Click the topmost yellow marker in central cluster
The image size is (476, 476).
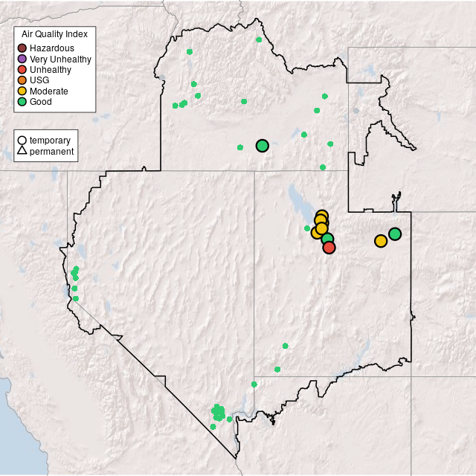click(x=321, y=216)
